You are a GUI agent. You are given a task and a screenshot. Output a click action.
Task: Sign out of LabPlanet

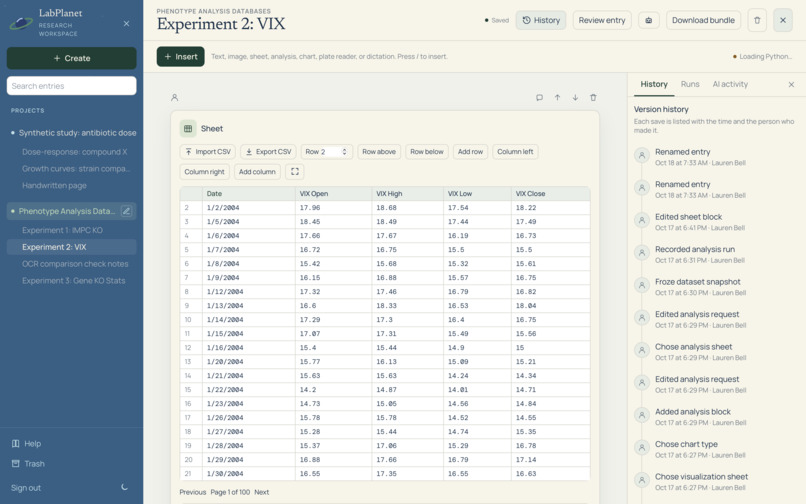(x=26, y=488)
